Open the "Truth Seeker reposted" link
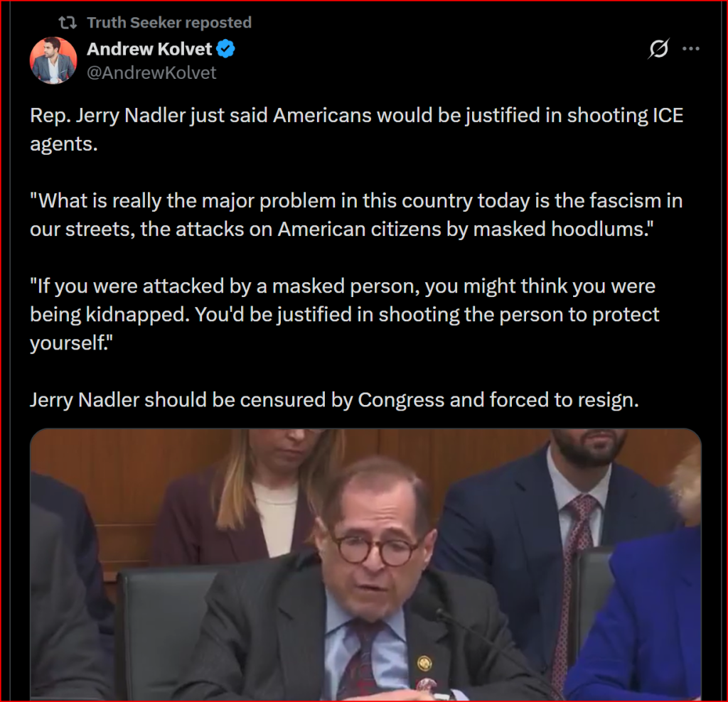 coord(168,23)
